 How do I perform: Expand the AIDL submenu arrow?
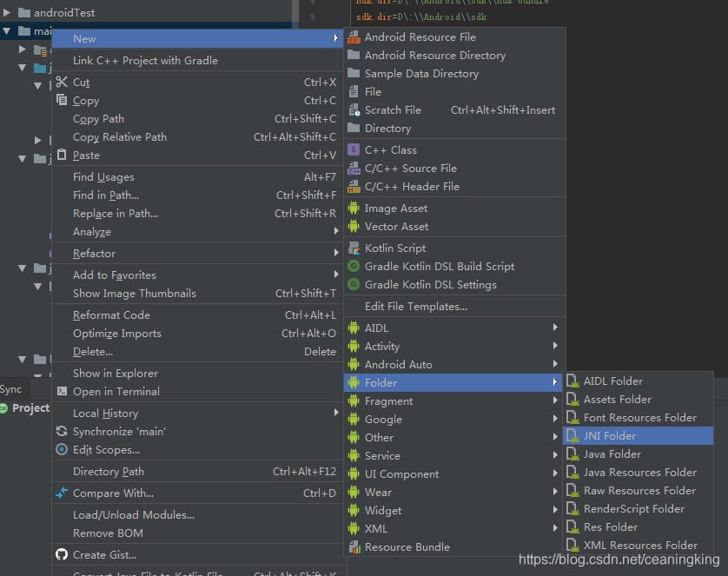(555, 328)
